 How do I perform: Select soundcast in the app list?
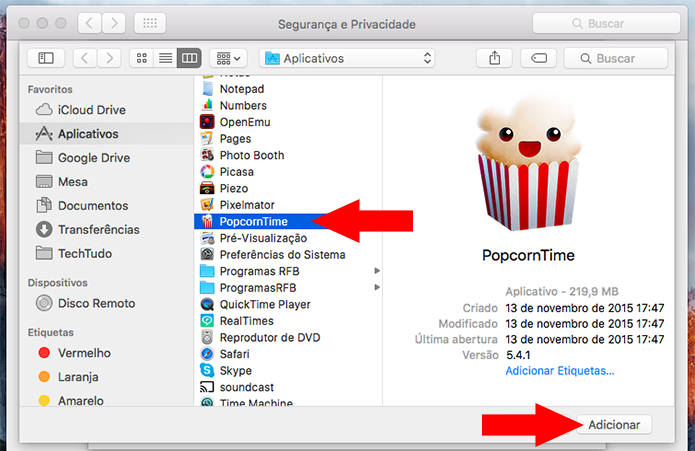288,387
